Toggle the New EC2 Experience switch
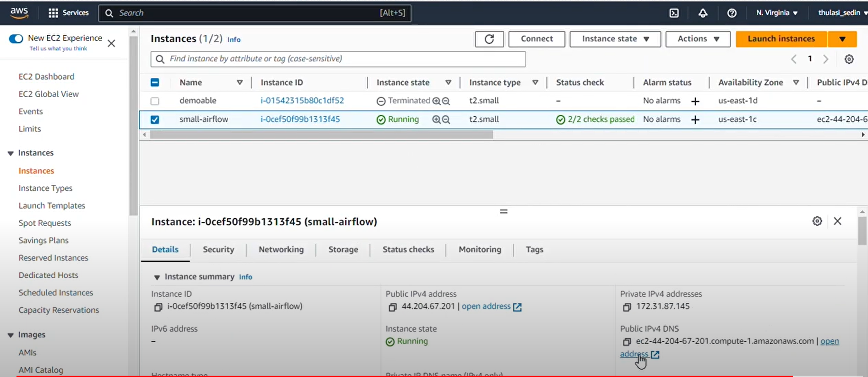The image size is (868, 377). [16, 38]
